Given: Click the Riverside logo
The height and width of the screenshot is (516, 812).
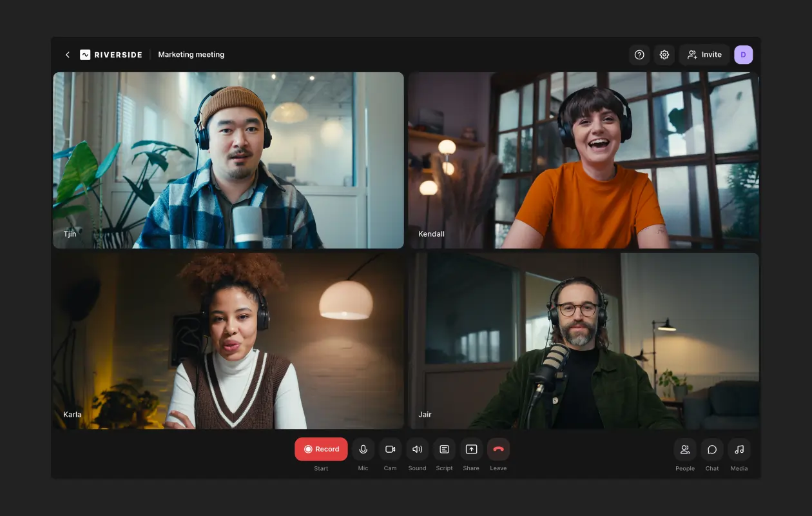Looking at the screenshot, I should pyautogui.click(x=111, y=55).
